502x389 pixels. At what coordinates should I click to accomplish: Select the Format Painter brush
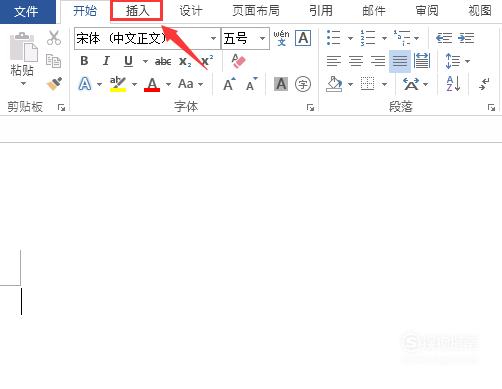[x=54, y=84]
